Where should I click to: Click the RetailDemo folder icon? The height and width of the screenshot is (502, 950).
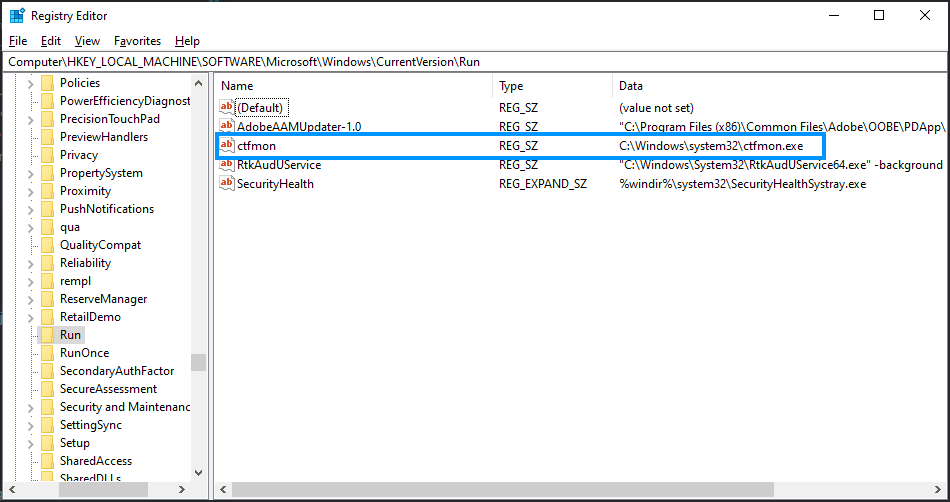[47, 317]
